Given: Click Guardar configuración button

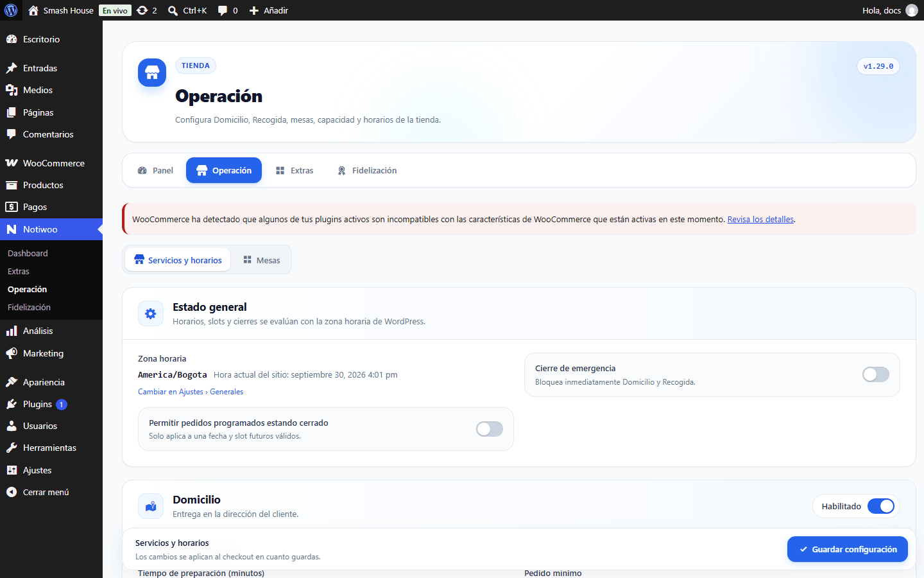Looking at the screenshot, I should [x=848, y=549].
